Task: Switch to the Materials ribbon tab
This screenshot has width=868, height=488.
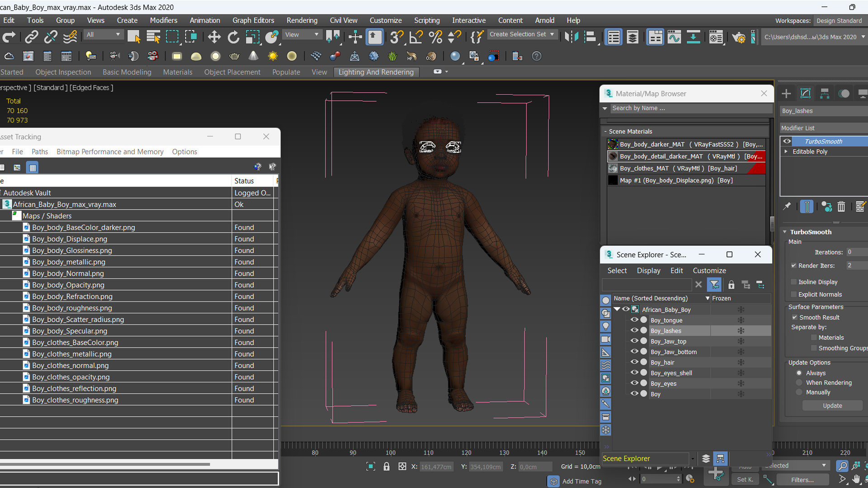Action: pyautogui.click(x=178, y=72)
